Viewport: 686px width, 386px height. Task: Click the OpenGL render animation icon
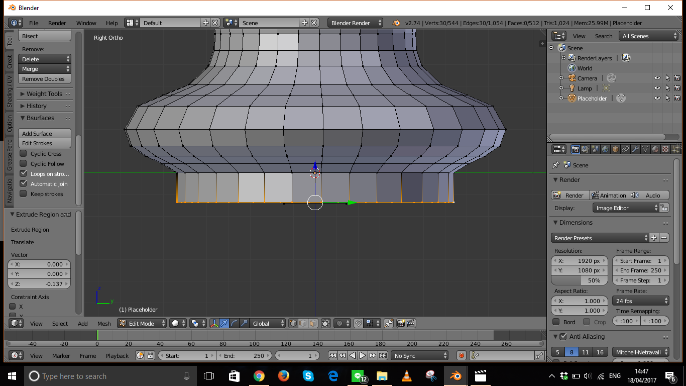coord(411,323)
